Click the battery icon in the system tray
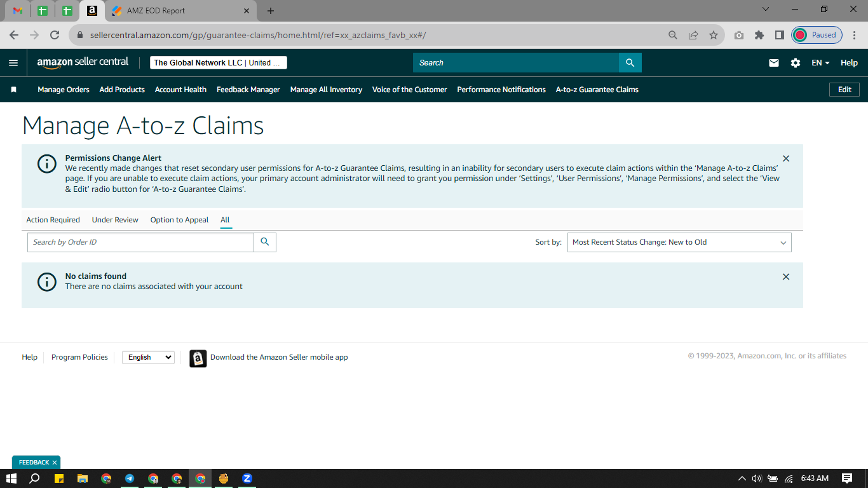Image resolution: width=868 pixels, height=488 pixels. point(773,478)
